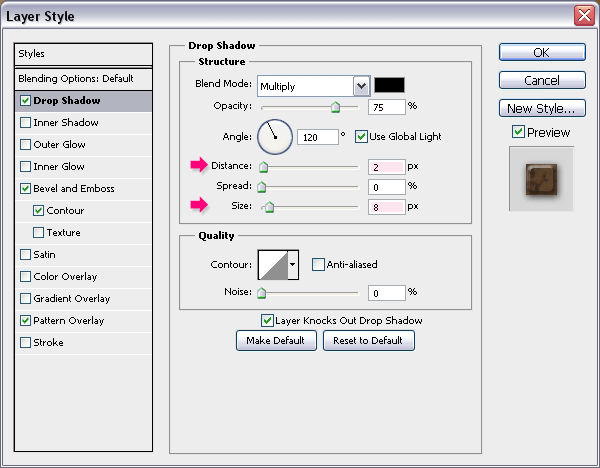
Task: Expand the Contour picker dropdown arrow
Action: 293,265
